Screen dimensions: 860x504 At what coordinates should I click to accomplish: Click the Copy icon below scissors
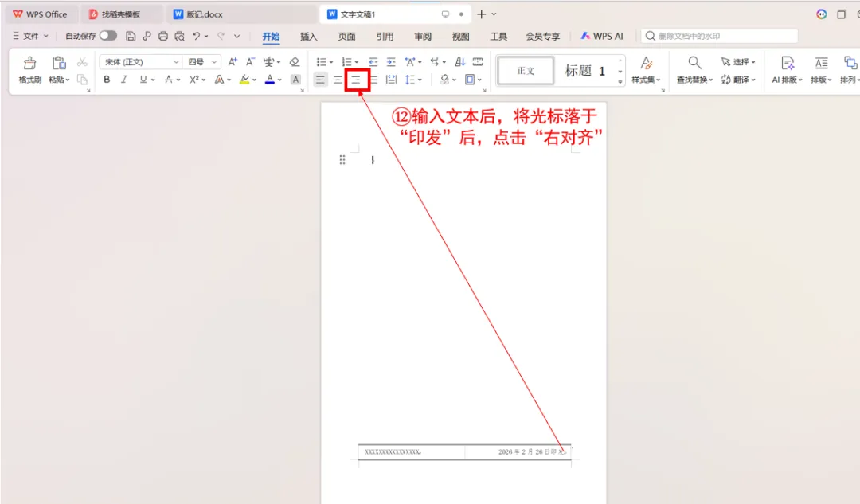tap(82, 80)
